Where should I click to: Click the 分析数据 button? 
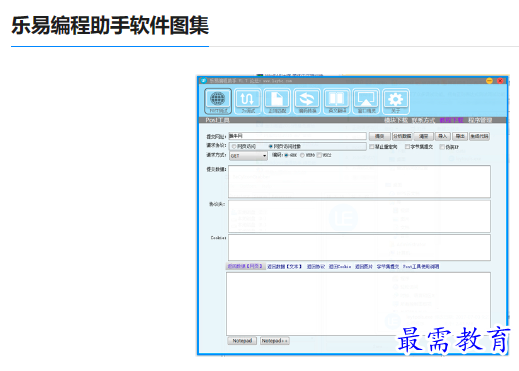(x=402, y=136)
